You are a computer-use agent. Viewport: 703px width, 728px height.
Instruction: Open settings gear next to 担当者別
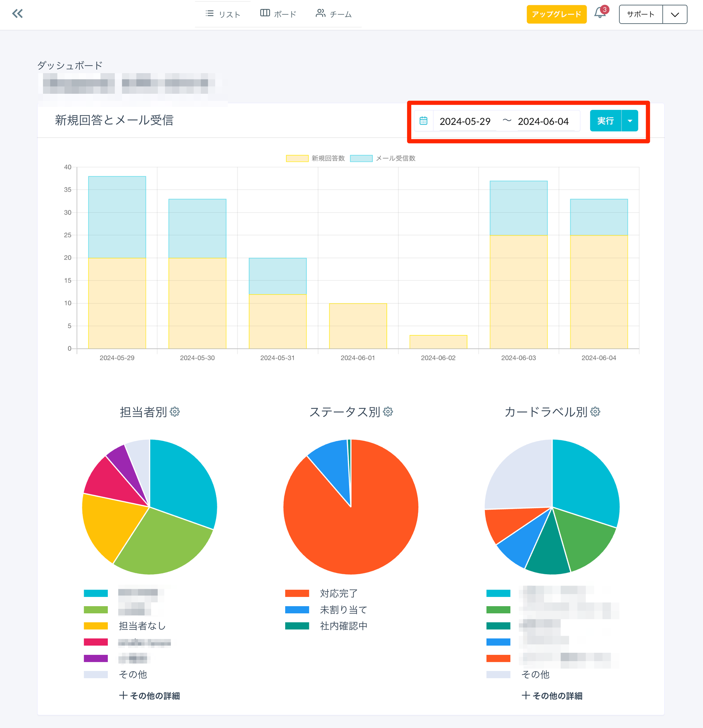(x=175, y=412)
